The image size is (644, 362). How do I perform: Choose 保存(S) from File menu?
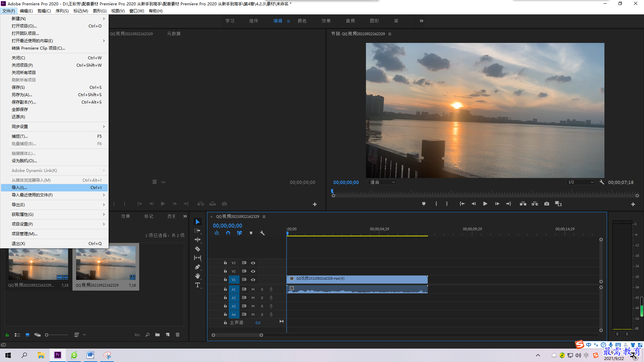click(55, 87)
